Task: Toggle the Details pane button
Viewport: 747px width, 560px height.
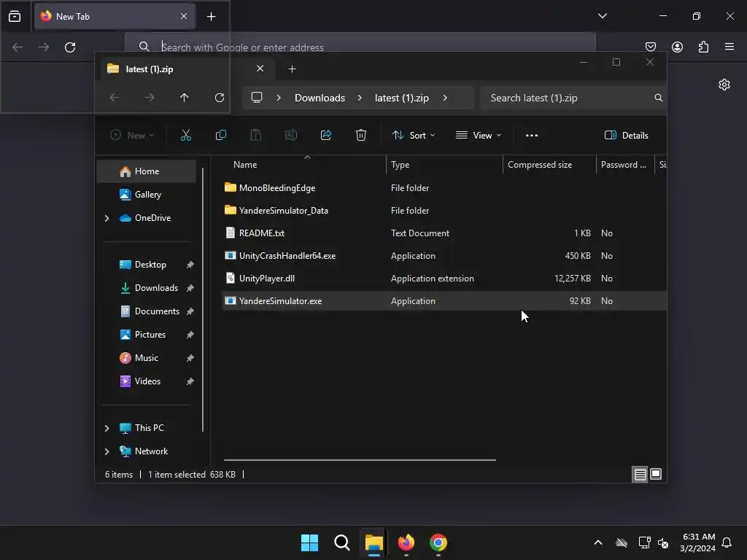Action: (626, 135)
